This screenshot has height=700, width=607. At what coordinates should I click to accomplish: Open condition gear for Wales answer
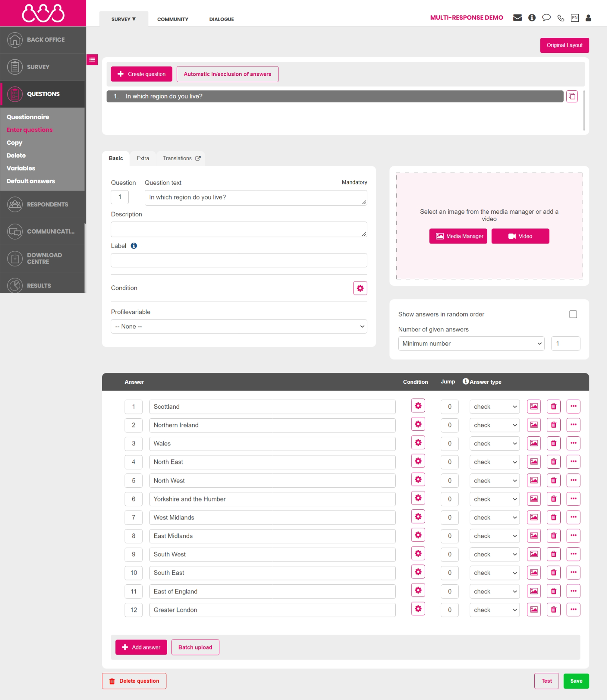tap(418, 443)
